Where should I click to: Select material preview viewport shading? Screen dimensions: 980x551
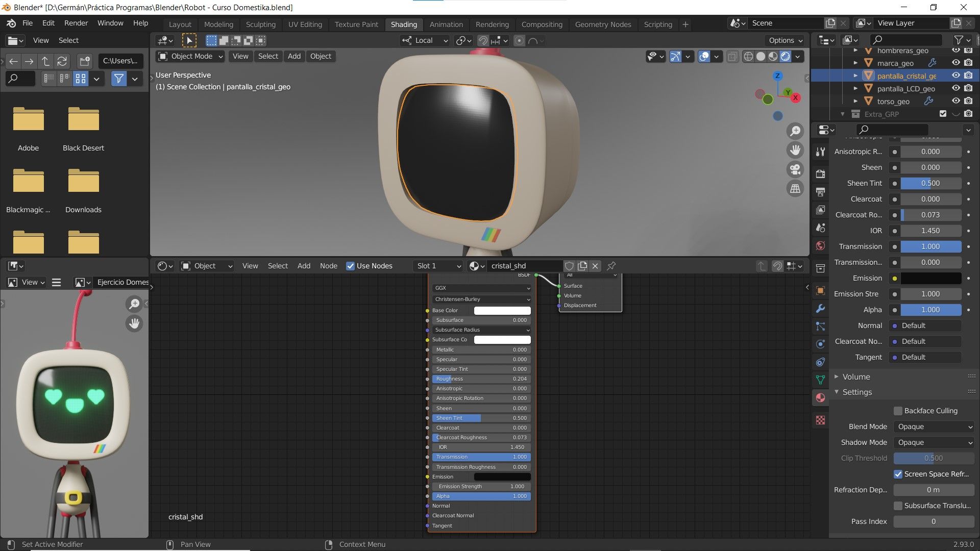pyautogui.click(x=773, y=56)
